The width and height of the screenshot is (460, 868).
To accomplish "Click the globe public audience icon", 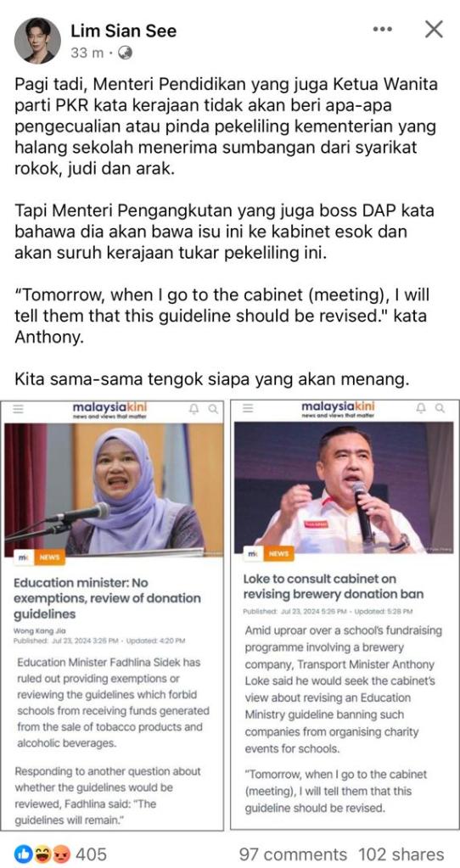I will 126,53.
